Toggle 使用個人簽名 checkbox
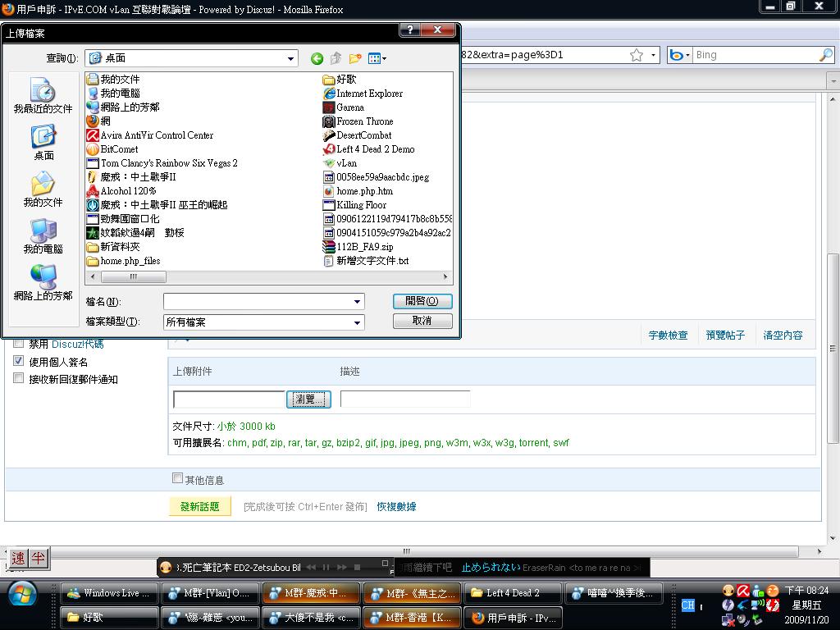This screenshot has width=840, height=630. click(19, 361)
